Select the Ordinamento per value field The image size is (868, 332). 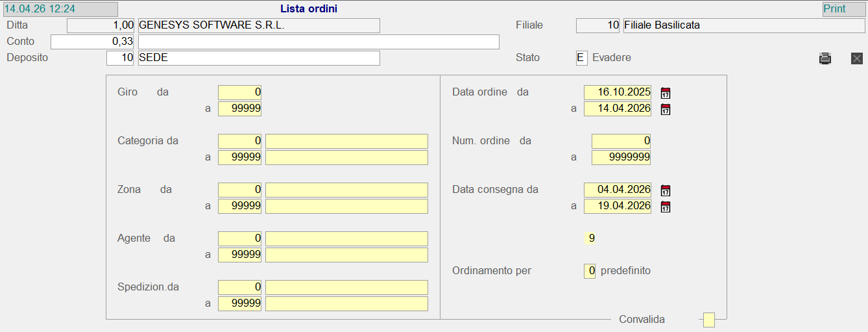pyautogui.click(x=589, y=271)
